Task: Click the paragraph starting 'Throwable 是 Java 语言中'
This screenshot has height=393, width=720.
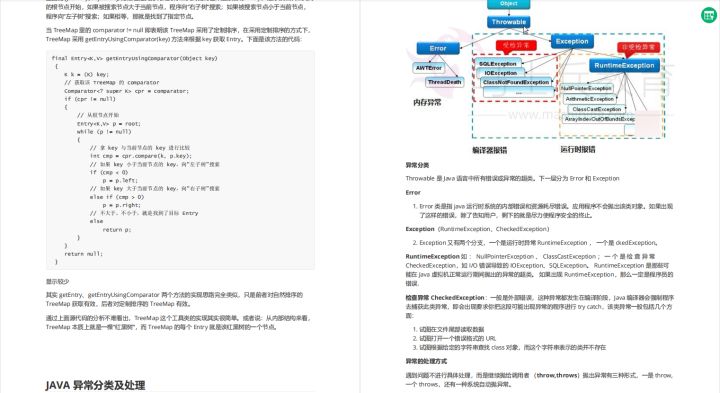Action: [512, 178]
